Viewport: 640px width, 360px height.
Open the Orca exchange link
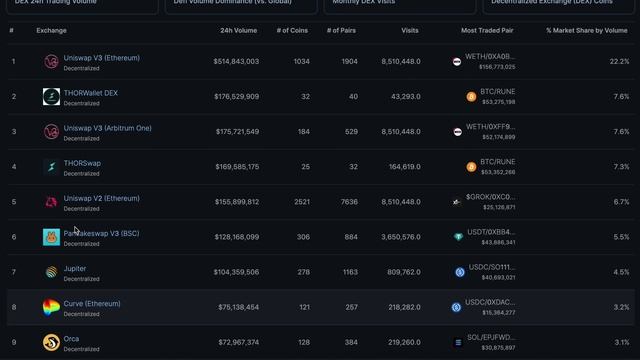pyautogui.click(x=71, y=339)
